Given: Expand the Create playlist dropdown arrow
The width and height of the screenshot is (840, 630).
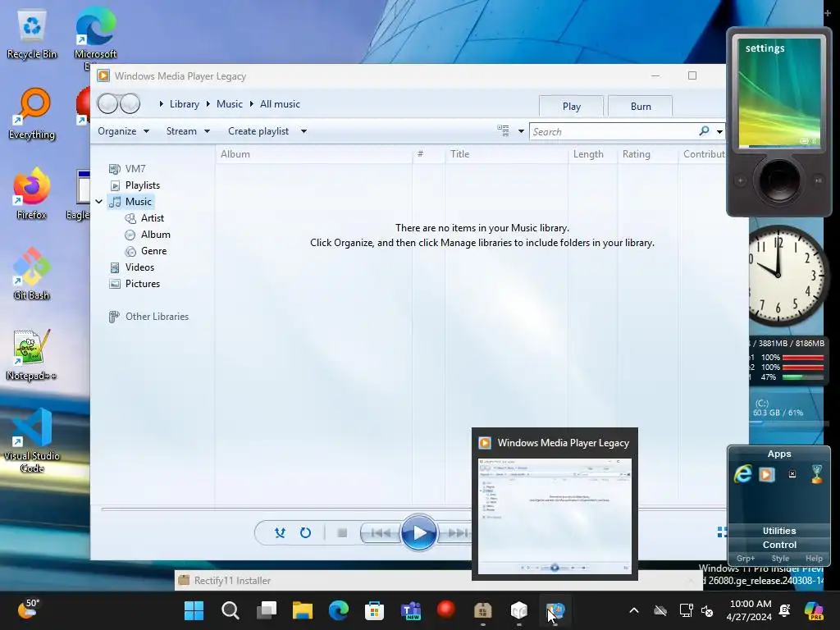Looking at the screenshot, I should point(304,131).
